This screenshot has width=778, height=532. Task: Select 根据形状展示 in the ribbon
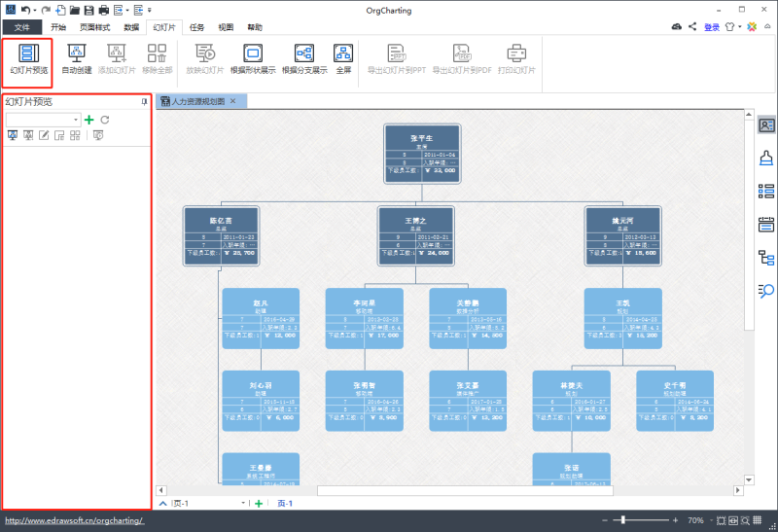coord(253,59)
